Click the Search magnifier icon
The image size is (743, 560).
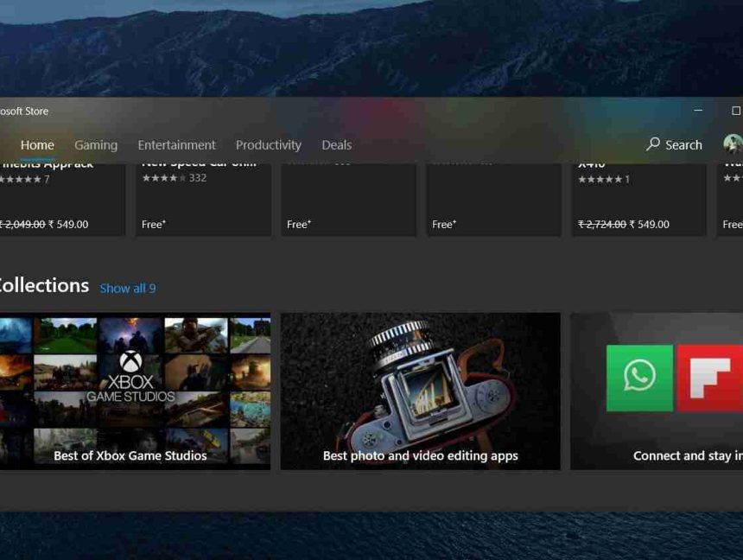click(653, 144)
